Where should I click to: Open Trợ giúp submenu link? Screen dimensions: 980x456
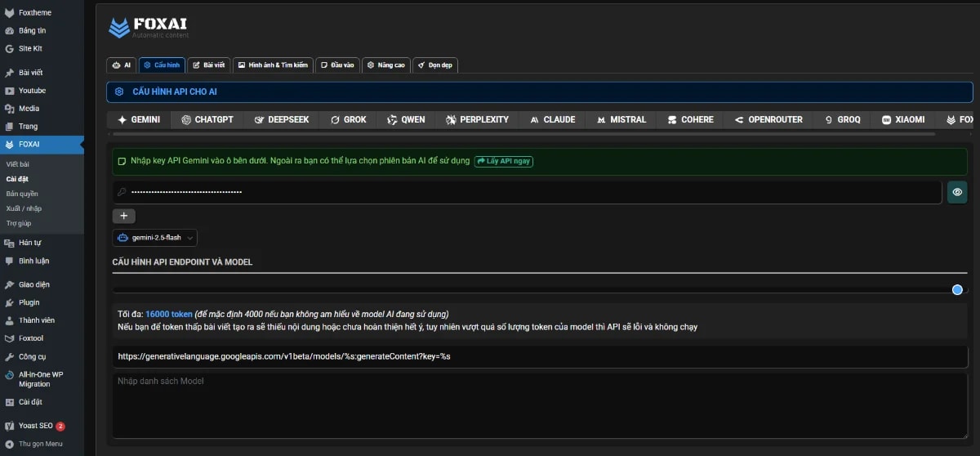click(19, 223)
